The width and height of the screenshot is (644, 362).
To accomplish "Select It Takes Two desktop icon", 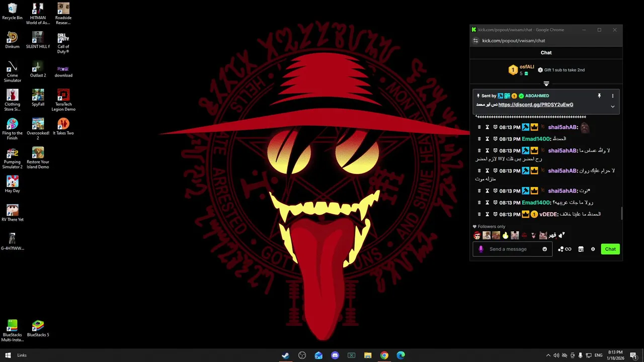I will pos(63,126).
